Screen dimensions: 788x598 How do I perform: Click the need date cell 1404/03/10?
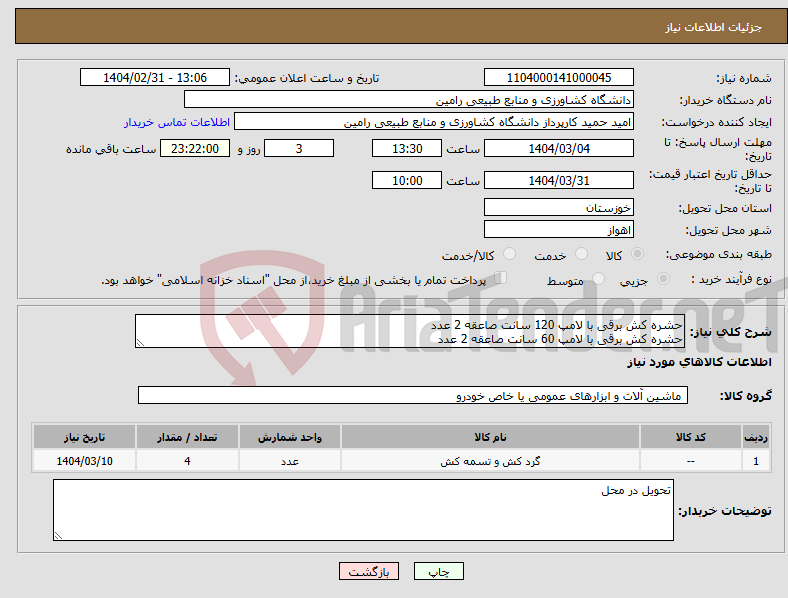point(84,460)
